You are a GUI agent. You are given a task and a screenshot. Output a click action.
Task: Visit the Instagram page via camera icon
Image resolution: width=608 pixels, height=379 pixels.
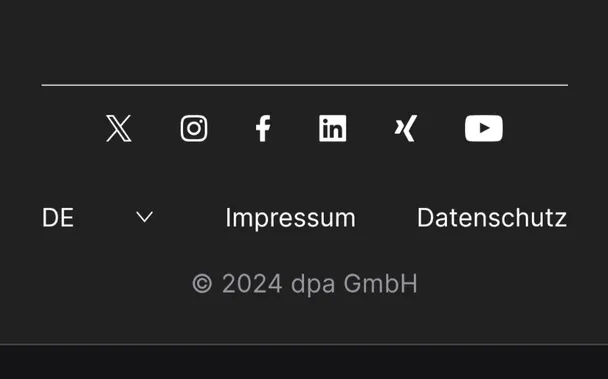pos(194,128)
